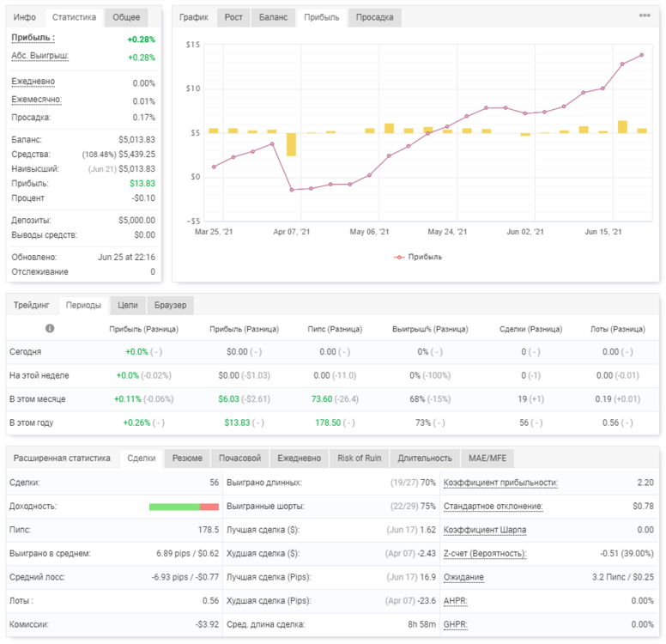This screenshot has height=644, width=666.
Task: Click the GHPR label
Action: [x=456, y=624]
